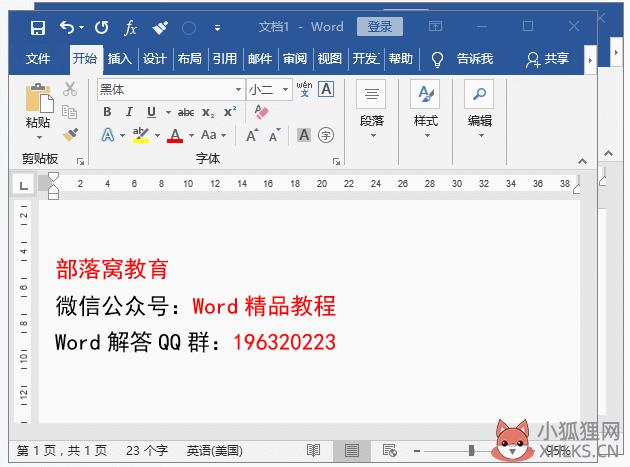630x467 pixels.
Task: Open the highlight color dropdown arrow
Action: (x=157, y=135)
